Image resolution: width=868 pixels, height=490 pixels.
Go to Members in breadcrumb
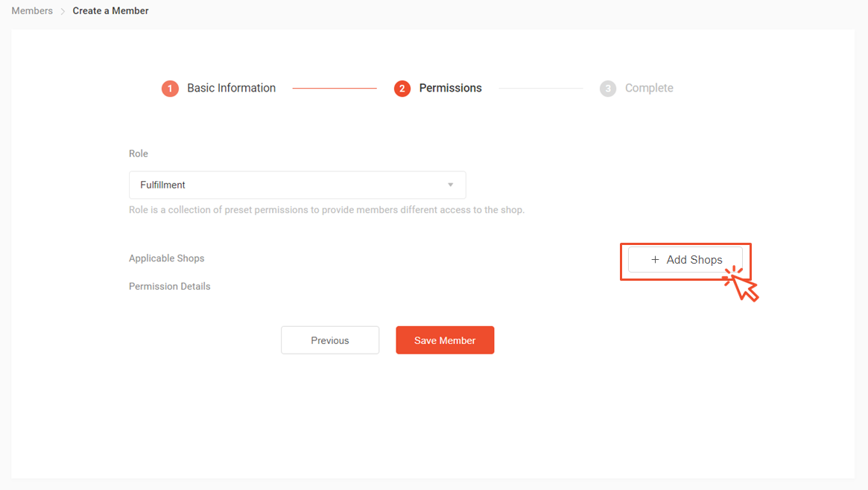pos(32,10)
